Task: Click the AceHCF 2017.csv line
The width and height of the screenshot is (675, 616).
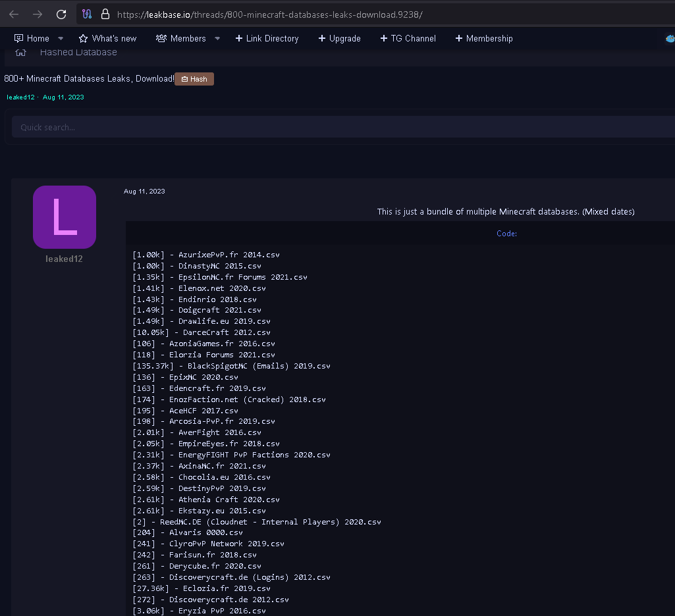Action: tap(186, 411)
